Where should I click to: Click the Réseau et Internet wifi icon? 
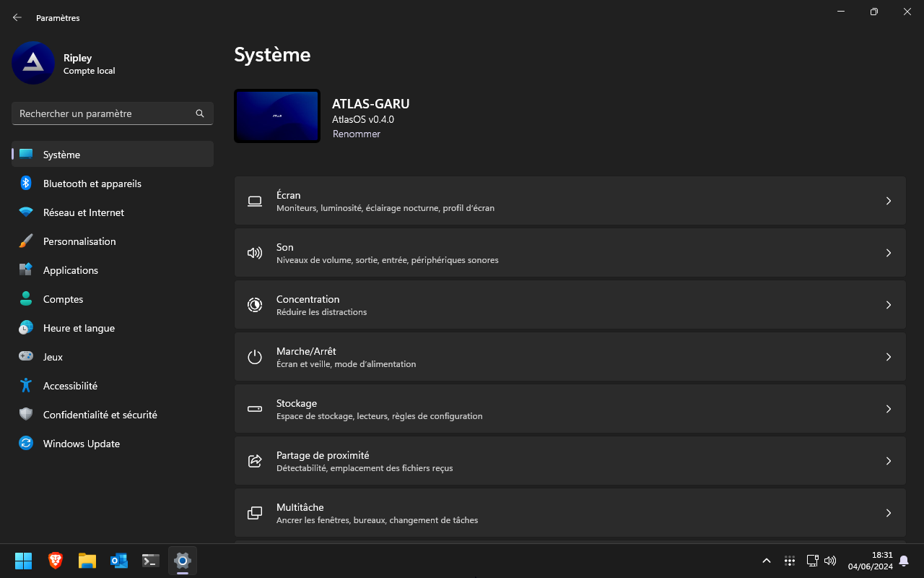coord(26,212)
